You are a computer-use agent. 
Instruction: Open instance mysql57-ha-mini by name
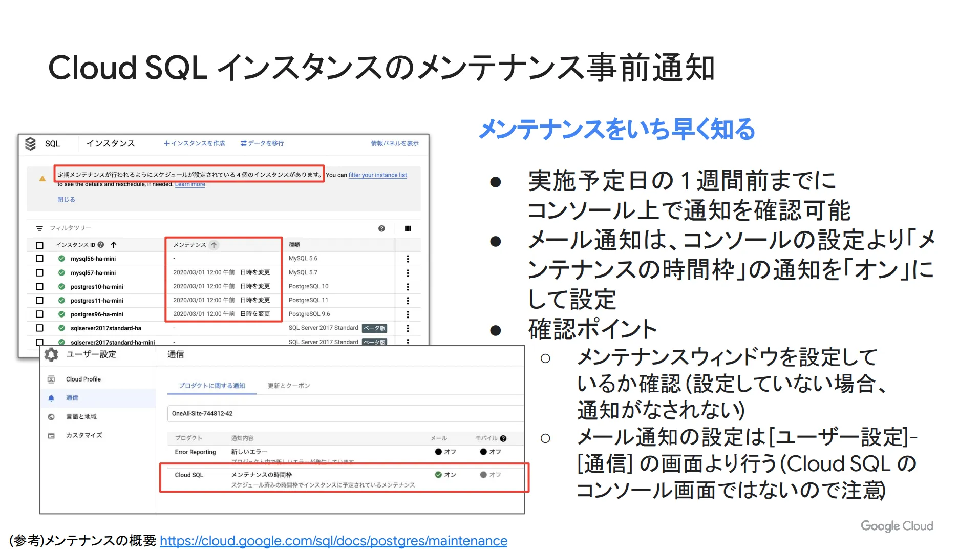click(93, 273)
